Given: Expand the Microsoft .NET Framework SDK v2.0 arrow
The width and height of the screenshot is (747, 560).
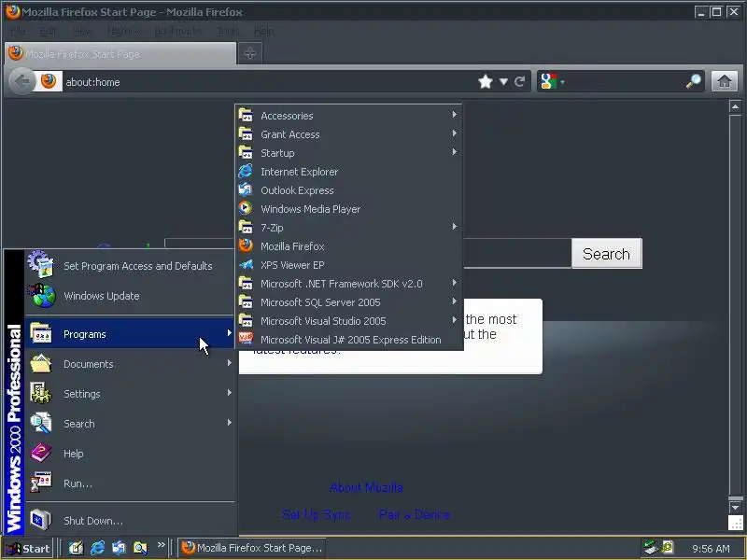Looking at the screenshot, I should point(455,283).
